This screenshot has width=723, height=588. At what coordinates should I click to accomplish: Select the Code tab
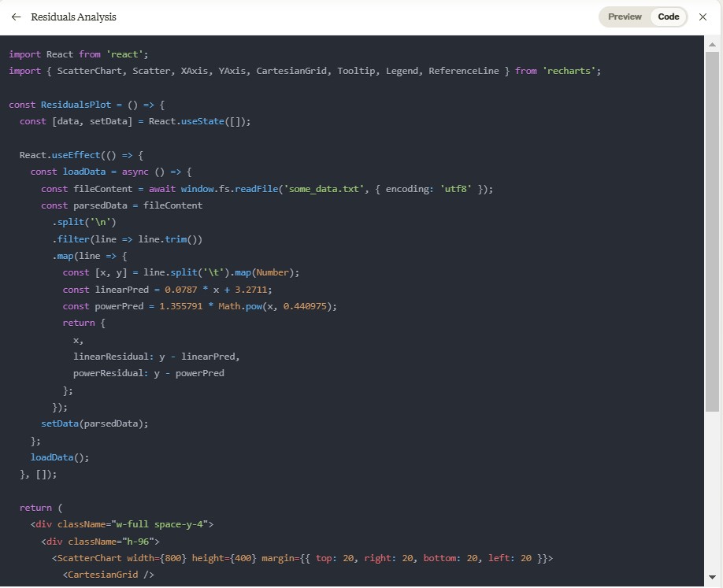click(668, 17)
